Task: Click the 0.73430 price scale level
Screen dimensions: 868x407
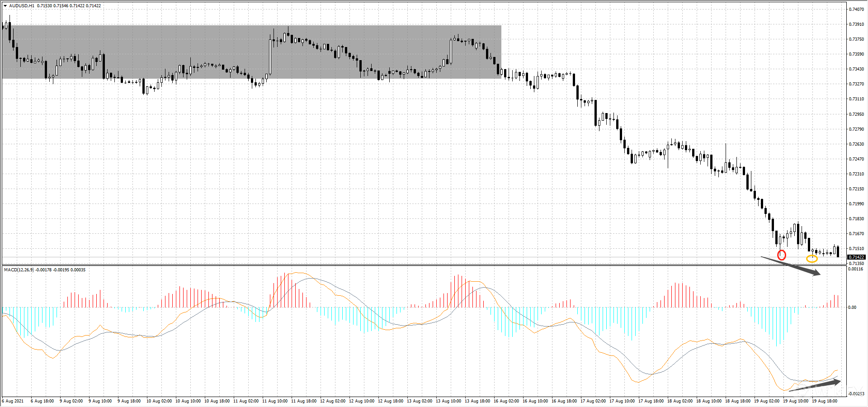Action: coord(856,69)
